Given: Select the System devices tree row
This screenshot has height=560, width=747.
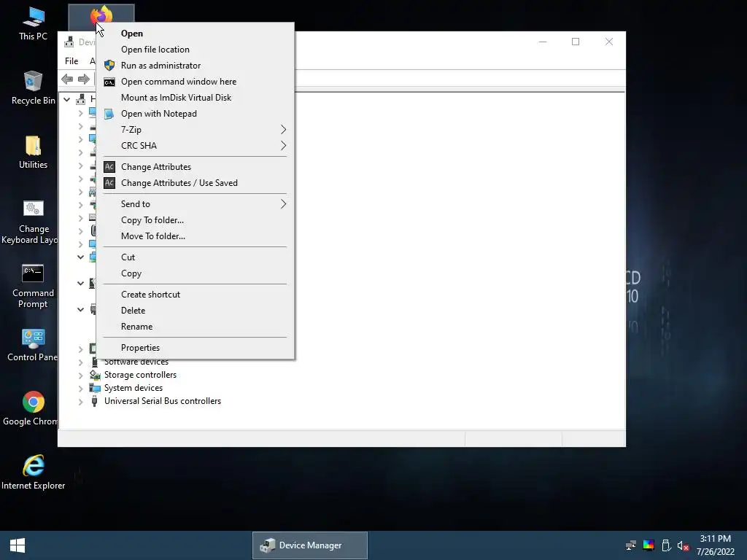Looking at the screenshot, I should [x=127, y=388].
